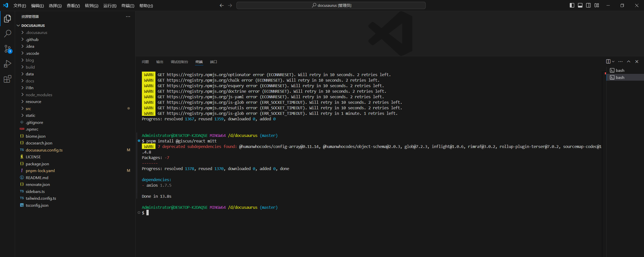This screenshot has height=257, width=644.
Task: Collapse the DOCUSAURUS root folder
Action: tap(75, 26)
